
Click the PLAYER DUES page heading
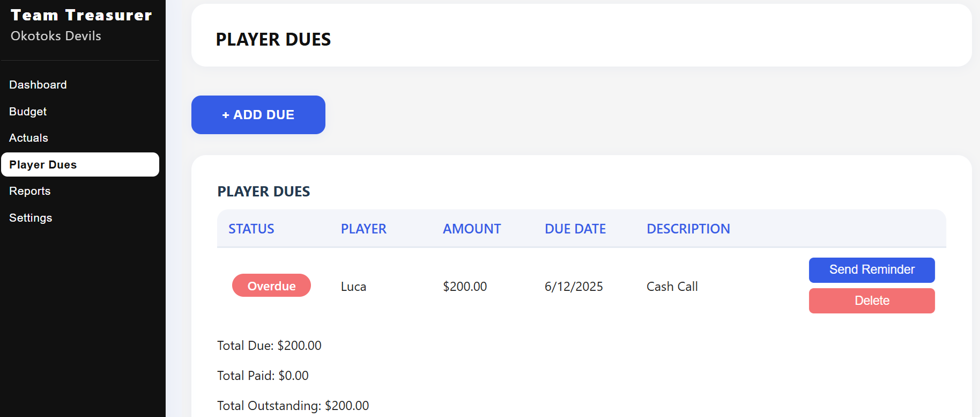[x=273, y=39]
